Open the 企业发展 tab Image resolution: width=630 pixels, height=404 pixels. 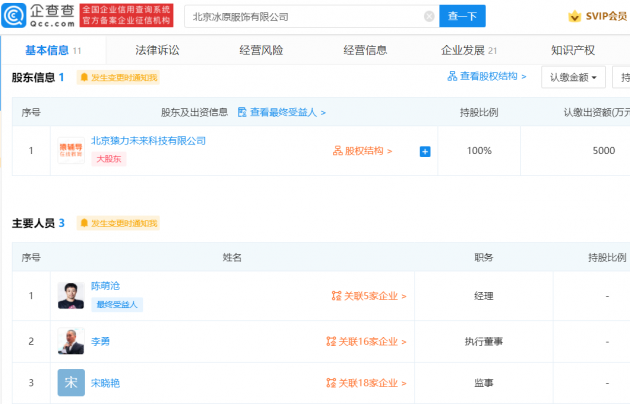(469, 50)
